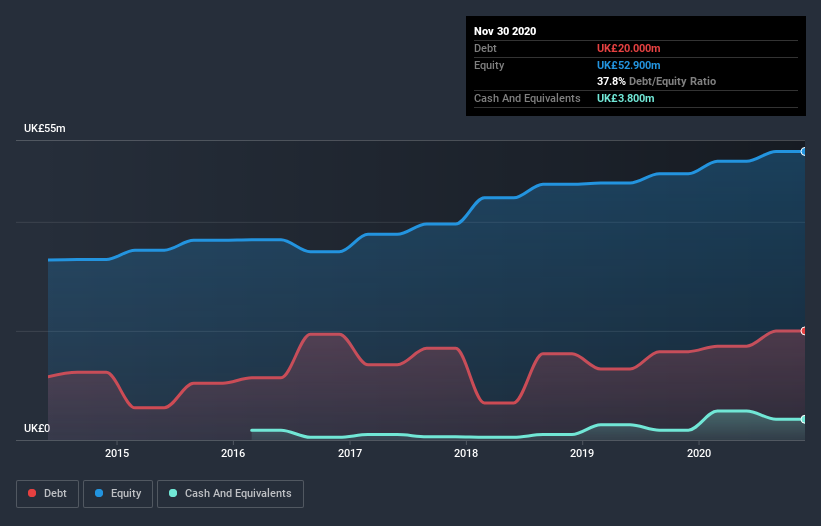This screenshot has height=526, width=821.
Task: Click the 2019 axis label
Action: pyautogui.click(x=582, y=453)
